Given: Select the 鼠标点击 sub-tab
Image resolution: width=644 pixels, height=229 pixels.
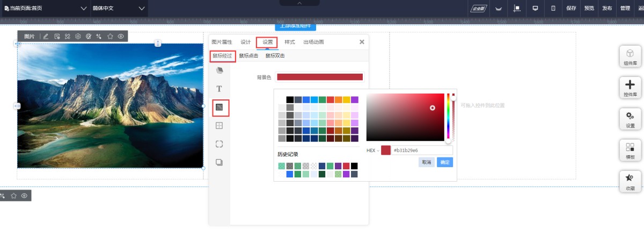Looking at the screenshot, I should click(248, 56).
